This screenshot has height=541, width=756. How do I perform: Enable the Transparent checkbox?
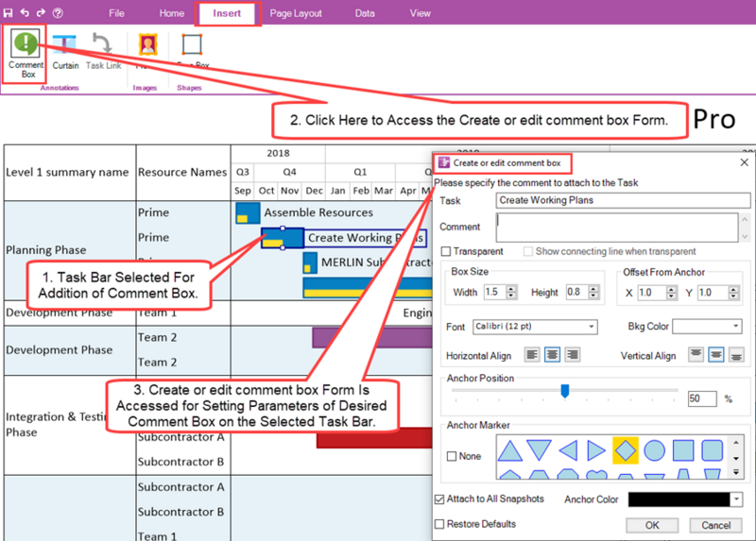[446, 251]
